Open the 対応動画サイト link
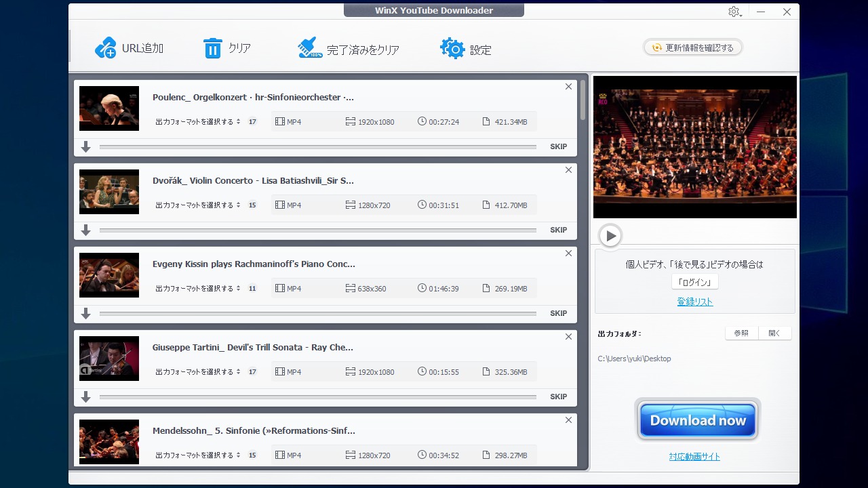This screenshot has height=488, width=868. [694, 457]
